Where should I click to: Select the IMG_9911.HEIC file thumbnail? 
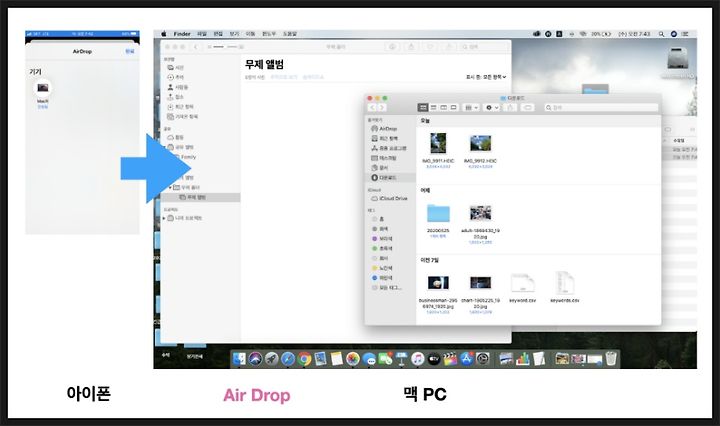click(x=438, y=143)
